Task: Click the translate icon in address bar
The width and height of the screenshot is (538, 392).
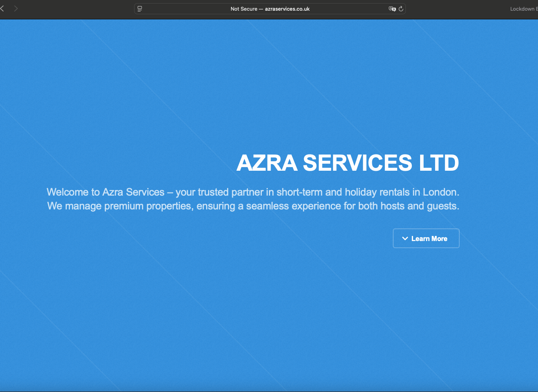Action: (392, 9)
